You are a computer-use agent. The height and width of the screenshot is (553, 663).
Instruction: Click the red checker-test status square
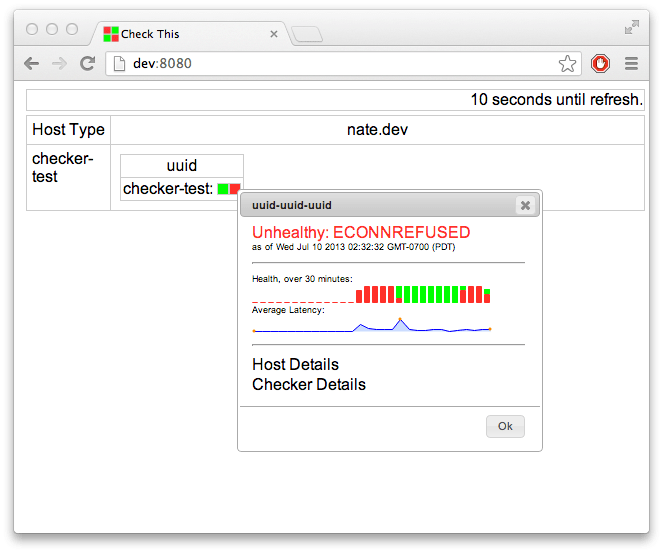[235, 189]
